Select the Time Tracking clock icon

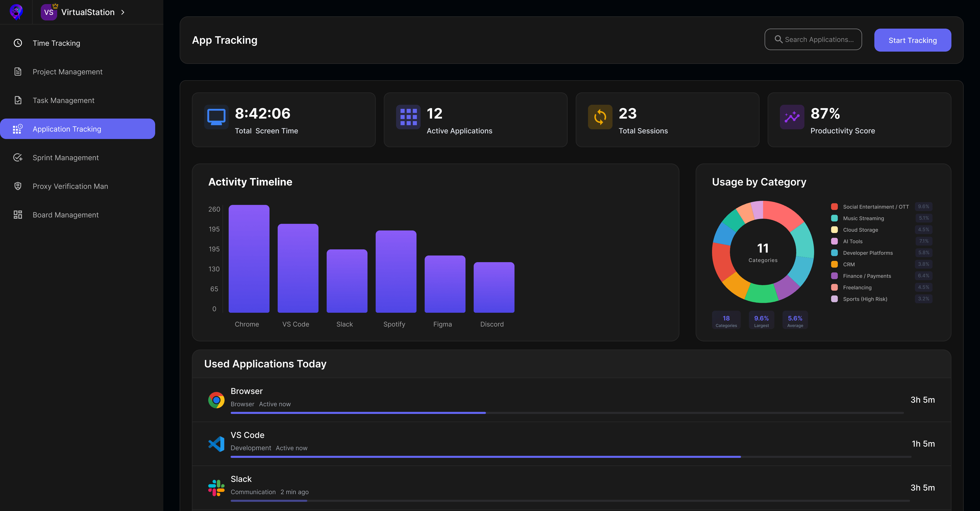click(x=18, y=43)
